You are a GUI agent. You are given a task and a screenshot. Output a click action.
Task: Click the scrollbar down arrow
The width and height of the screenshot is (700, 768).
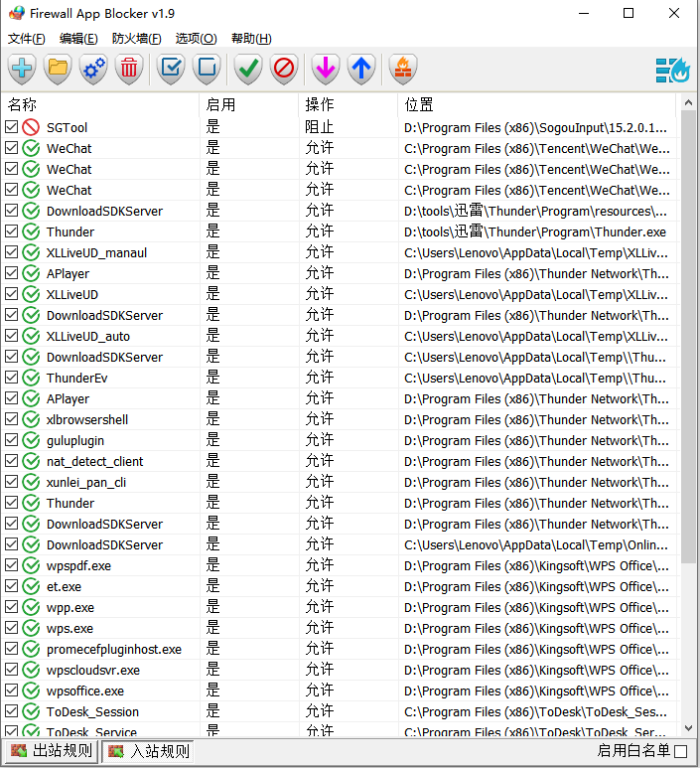[688, 728]
